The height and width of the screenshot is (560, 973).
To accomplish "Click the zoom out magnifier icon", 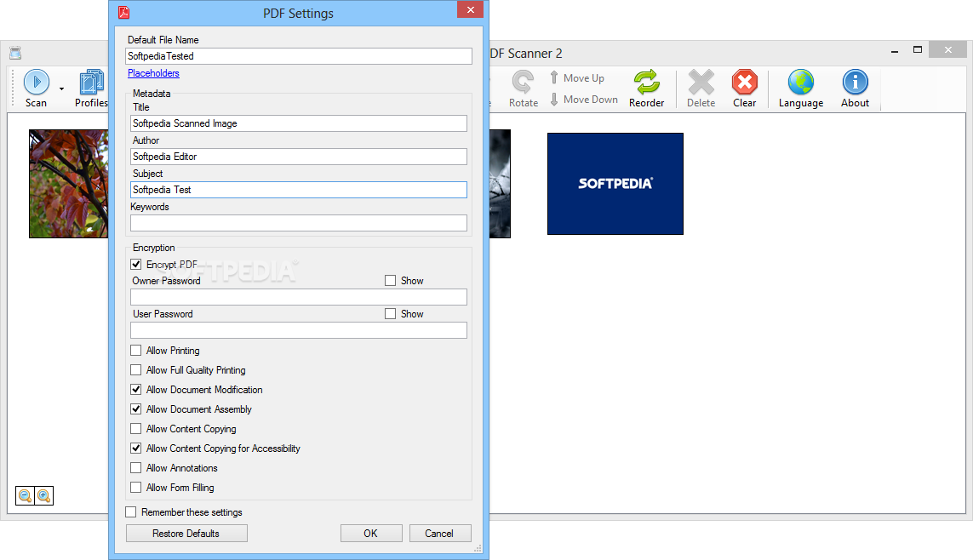I will 25,495.
